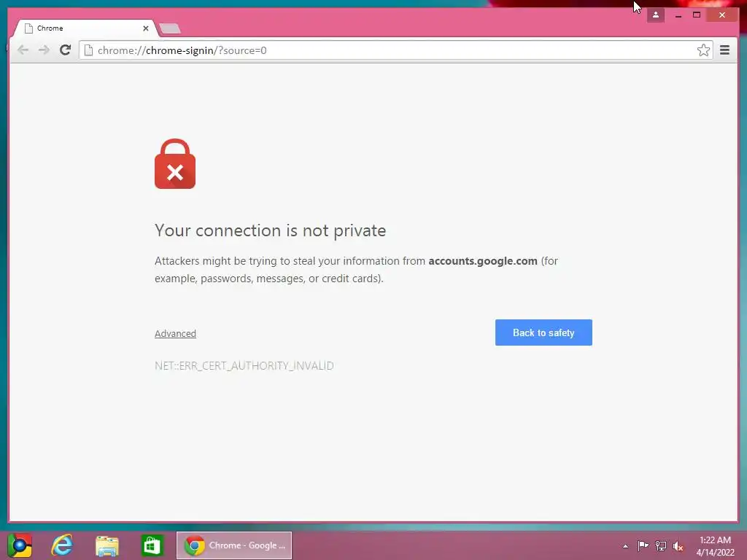Launch Internet Explorer from the taskbar

point(63,545)
